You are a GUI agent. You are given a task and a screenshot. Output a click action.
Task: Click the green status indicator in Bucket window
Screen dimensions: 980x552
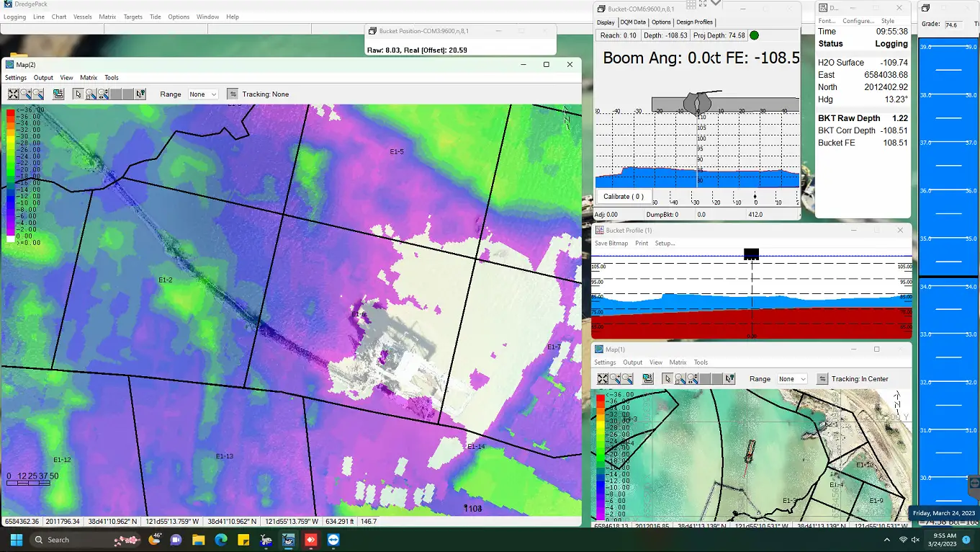point(754,35)
